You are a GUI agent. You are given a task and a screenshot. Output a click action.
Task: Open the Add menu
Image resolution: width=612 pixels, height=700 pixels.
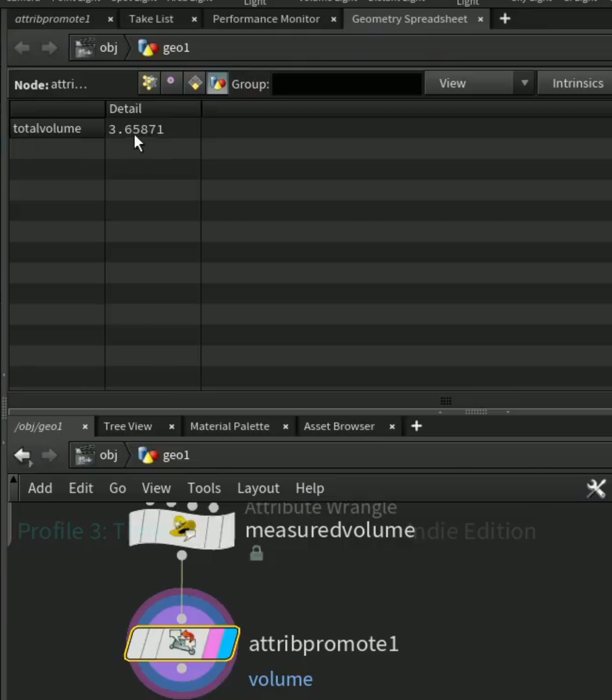[40, 488]
